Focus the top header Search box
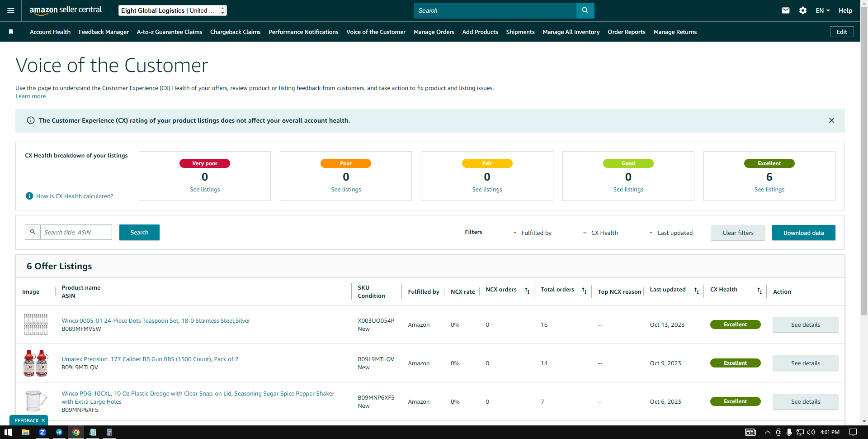Image resolution: width=868 pixels, height=439 pixels. tap(495, 10)
